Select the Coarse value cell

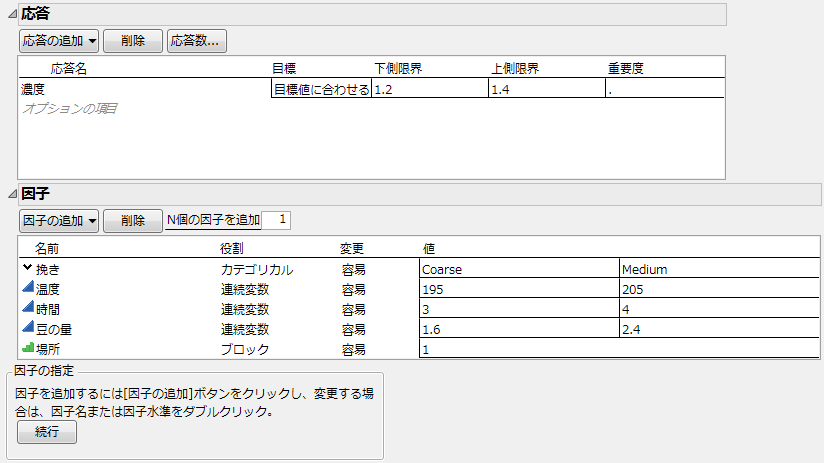[519, 269]
